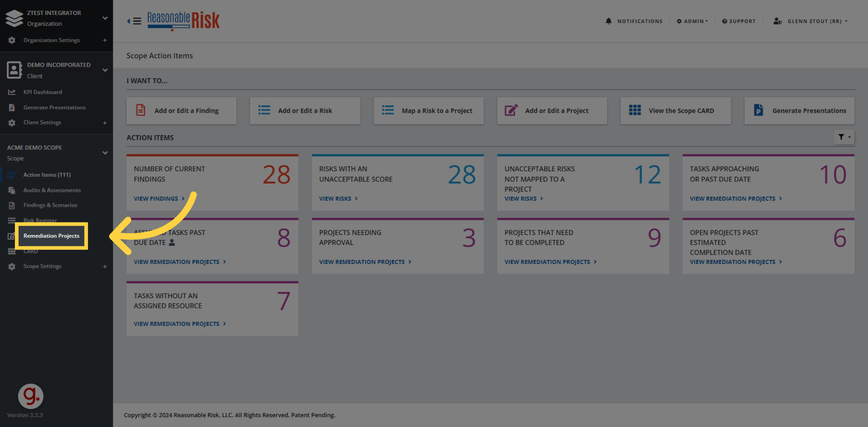Screen dimensions: 868x427
Task: Click the Support question mark icon
Action: pyautogui.click(x=724, y=21)
